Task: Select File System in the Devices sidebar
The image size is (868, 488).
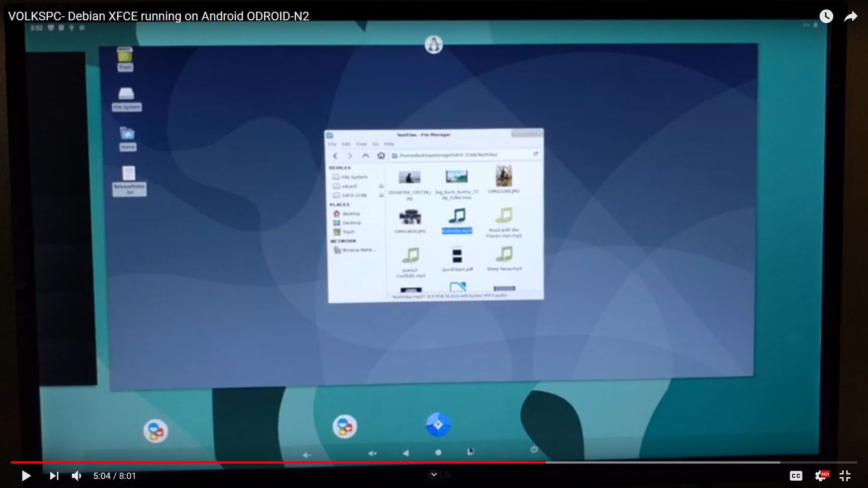Action: coord(350,177)
